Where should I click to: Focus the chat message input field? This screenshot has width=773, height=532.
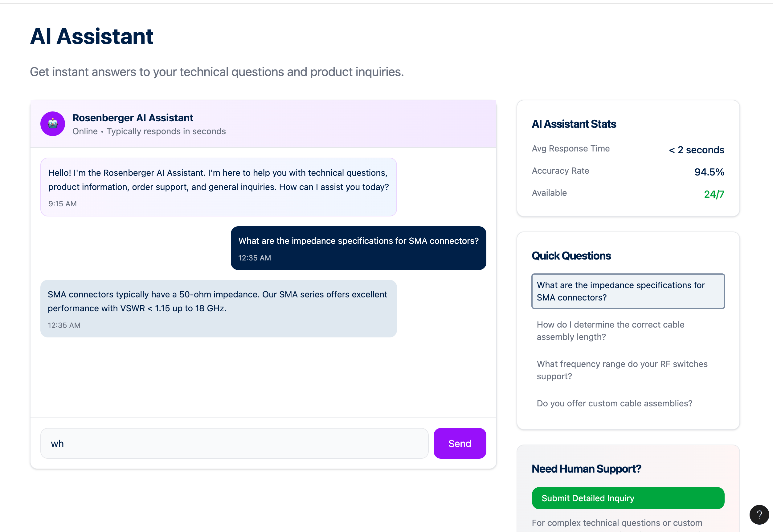234,443
